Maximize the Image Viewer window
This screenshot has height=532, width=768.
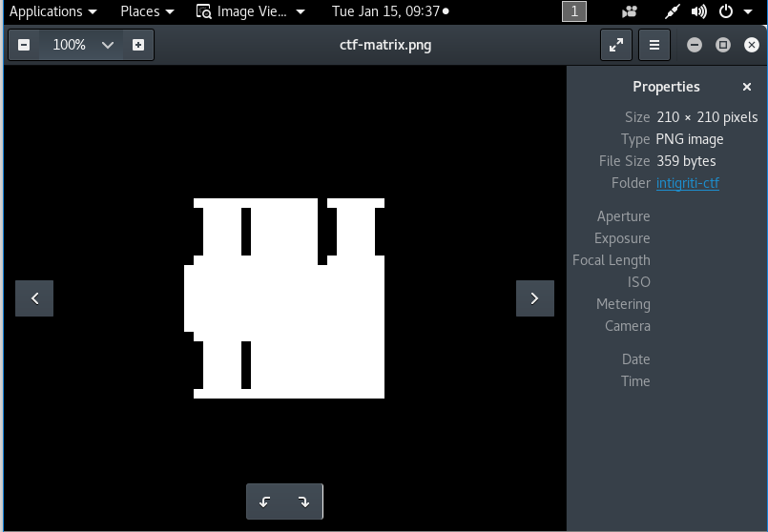(x=722, y=45)
